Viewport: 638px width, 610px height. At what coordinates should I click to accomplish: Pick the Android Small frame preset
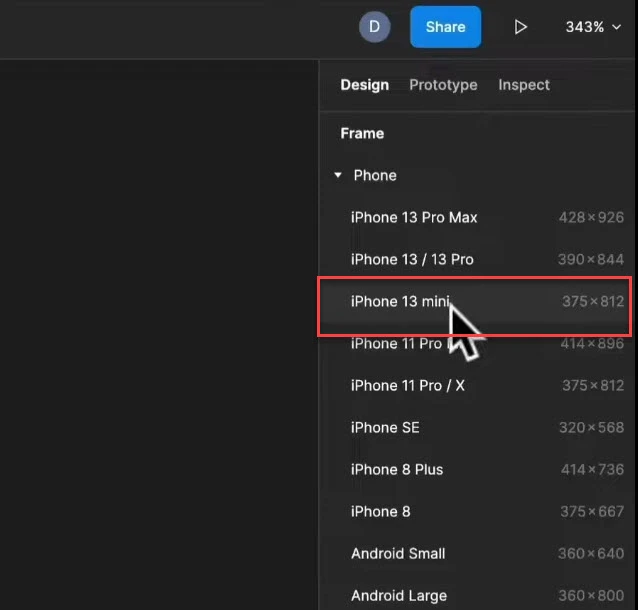click(x=476, y=553)
